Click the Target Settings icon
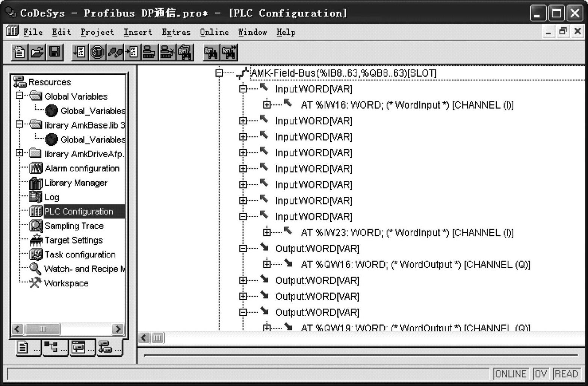This screenshot has width=588, height=386. [x=36, y=240]
